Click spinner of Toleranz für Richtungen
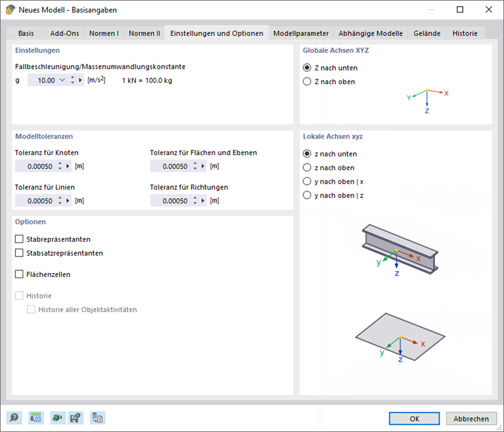This screenshot has width=504, height=432. (195, 200)
